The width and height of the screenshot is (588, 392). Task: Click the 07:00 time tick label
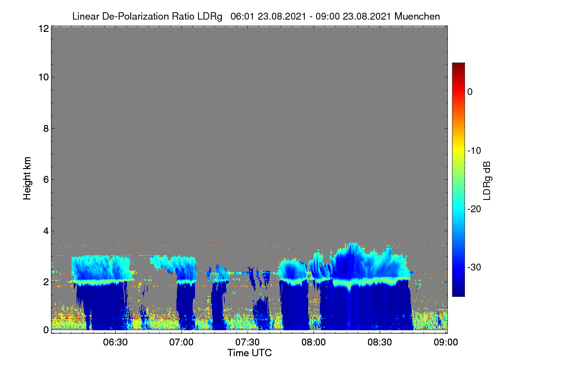[181, 342]
